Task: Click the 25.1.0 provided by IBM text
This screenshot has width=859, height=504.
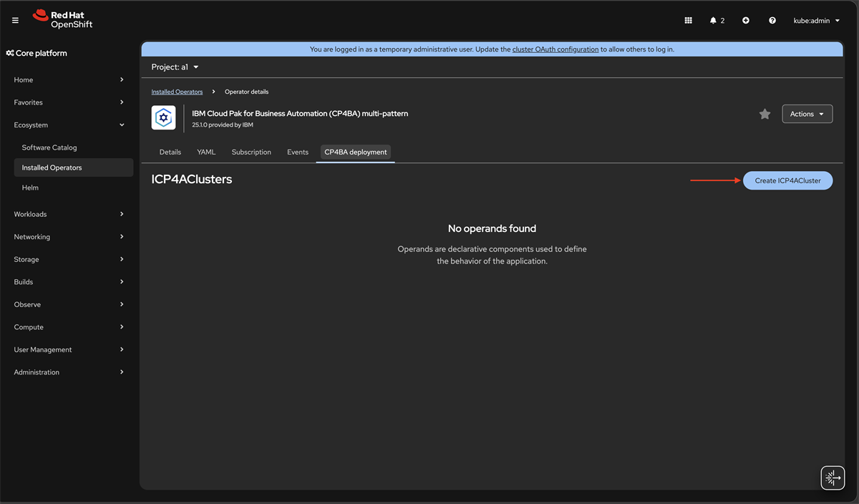Action: tap(223, 125)
